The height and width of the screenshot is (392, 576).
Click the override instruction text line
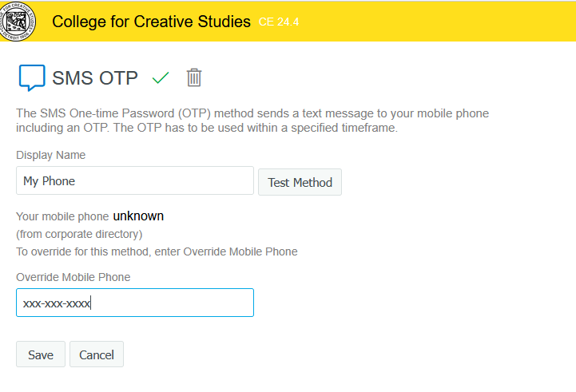(x=157, y=251)
